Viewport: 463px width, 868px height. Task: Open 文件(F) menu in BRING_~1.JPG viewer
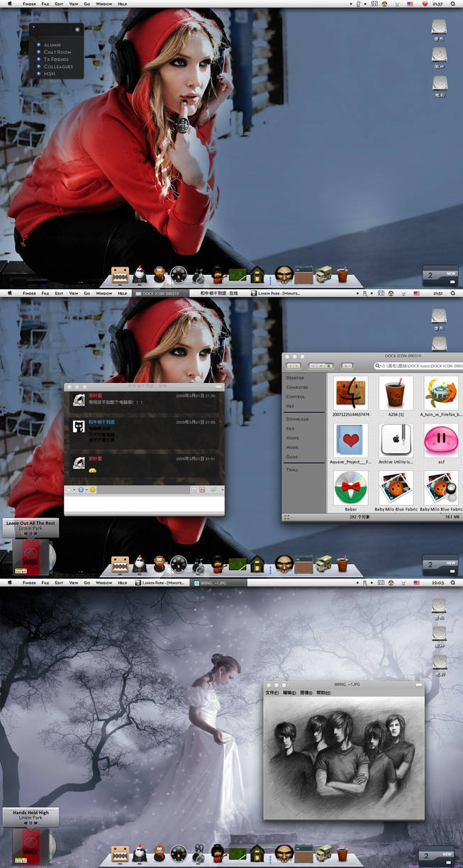pyautogui.click(x=272, y=693)
